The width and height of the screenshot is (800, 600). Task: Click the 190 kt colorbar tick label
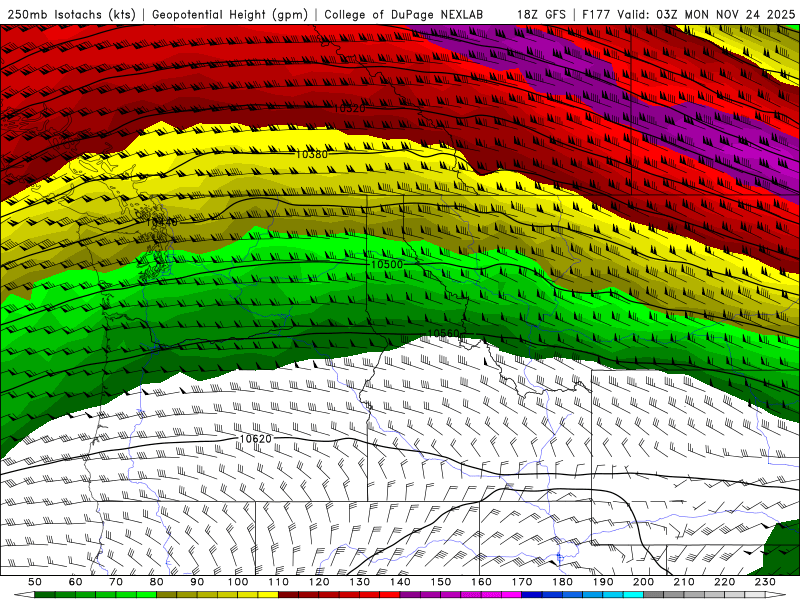pyautogui.click(x=603, y=582)
